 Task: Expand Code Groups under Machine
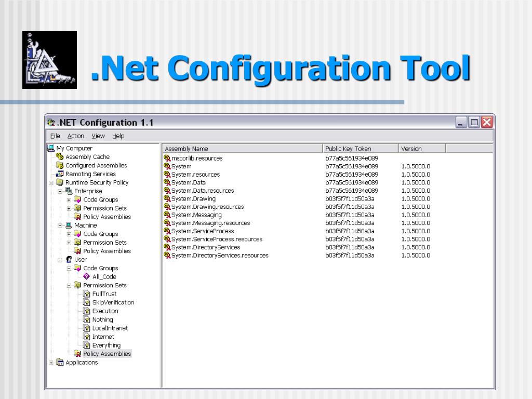(x=69, y=234)
